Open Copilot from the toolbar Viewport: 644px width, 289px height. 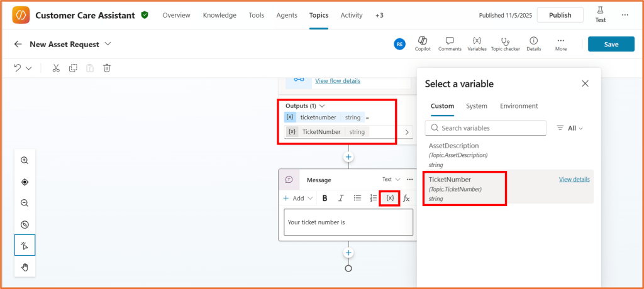tap(422, 44)
